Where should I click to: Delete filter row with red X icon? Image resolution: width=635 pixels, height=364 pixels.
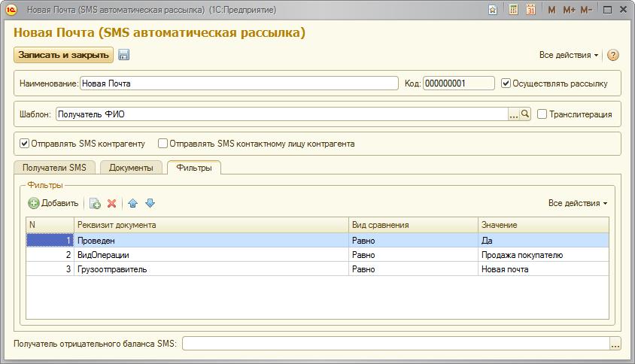tap(112, 203)
